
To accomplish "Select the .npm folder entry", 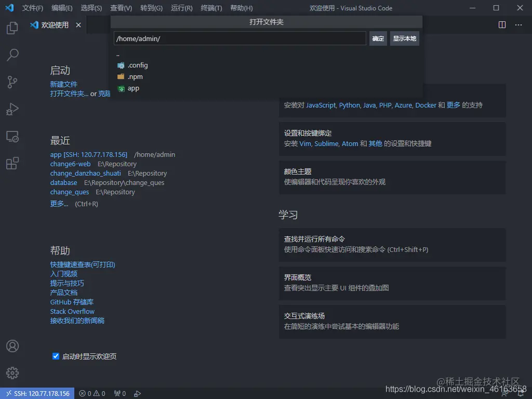I will 267,77.
